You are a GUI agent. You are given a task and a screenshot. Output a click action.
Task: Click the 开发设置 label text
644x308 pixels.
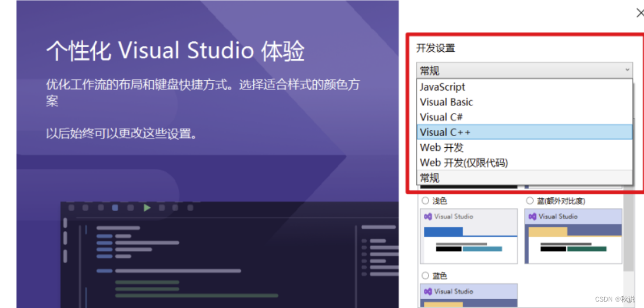pyautogui.click(x=436, y=48)
